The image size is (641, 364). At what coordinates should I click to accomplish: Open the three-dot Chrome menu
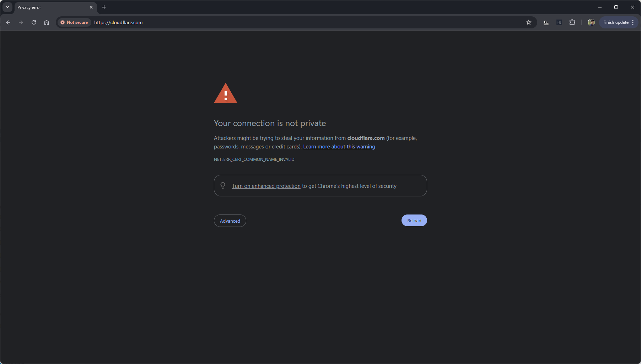point(633,22)
